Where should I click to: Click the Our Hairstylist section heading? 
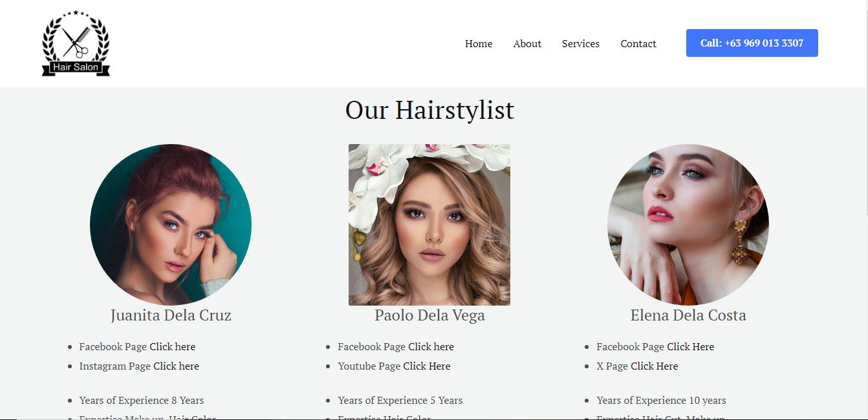pyautogui.click(x=429, y=110)
